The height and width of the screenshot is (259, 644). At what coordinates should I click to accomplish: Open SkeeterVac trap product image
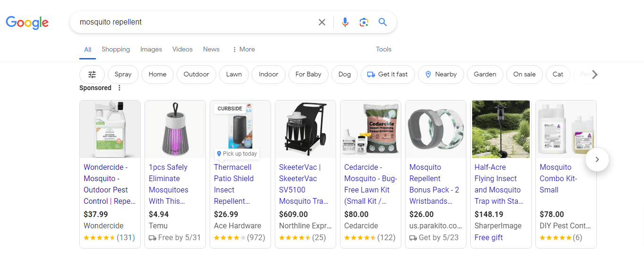(305, 129)
